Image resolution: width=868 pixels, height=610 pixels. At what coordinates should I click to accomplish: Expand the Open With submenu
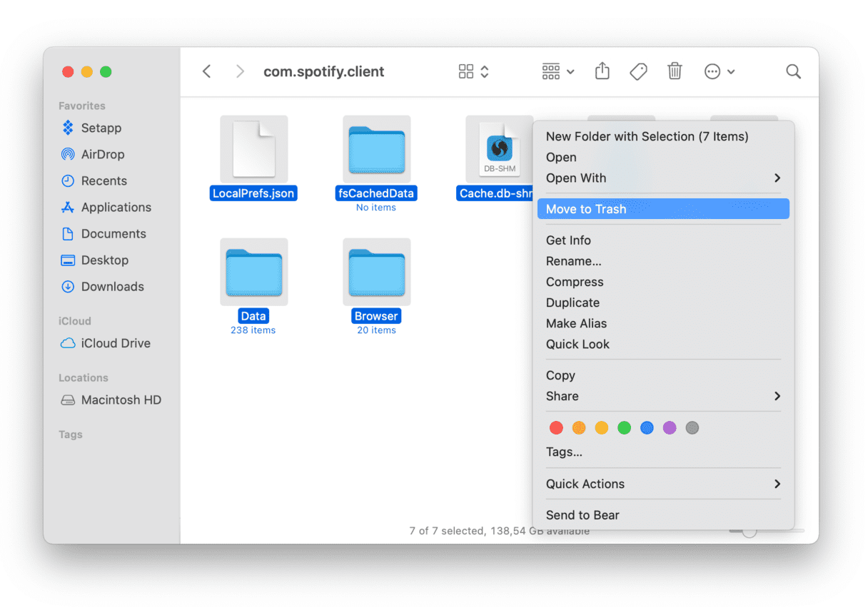click(x=662, y=178)
